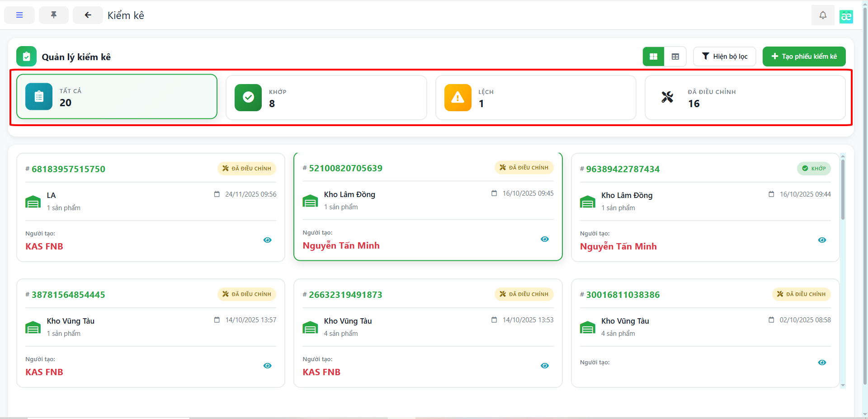Click the card list scrollbar down arrow
Image resolution: width=868 pixels, height=419 pixels.
[x=843, y=385]
